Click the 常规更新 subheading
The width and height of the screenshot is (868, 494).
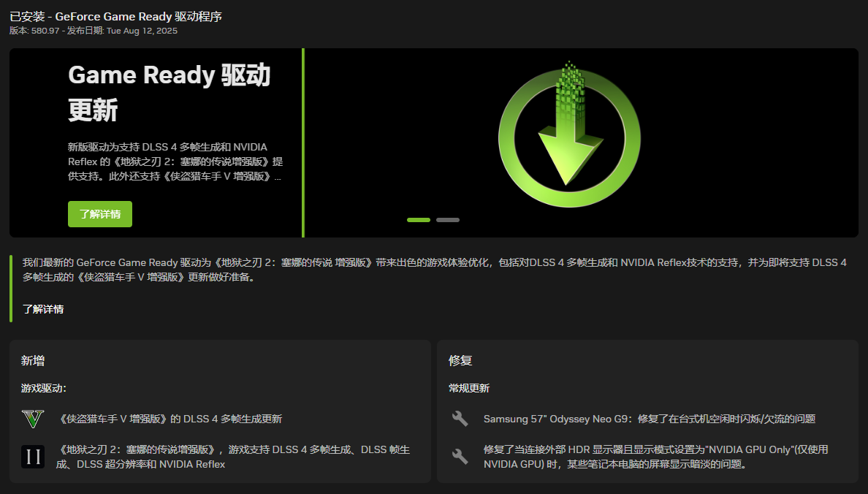[469, 388]
